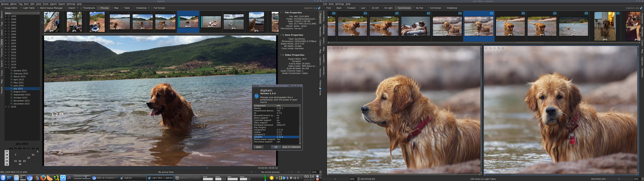Collapse the Item Properties section
The height and width of the screenshot is (181, 644).
coord(281,35)
